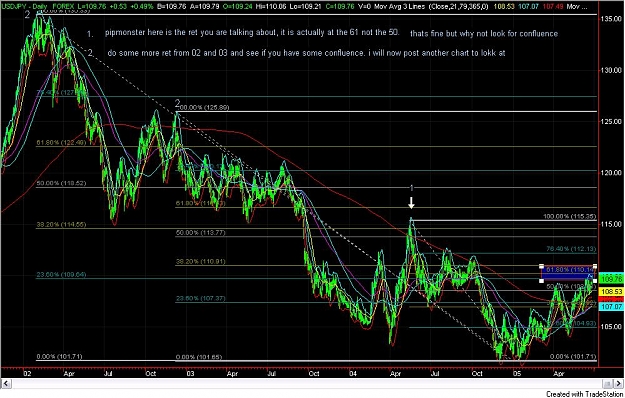The width and height of the screenshot is (625, 398).
Task: Click the '100.00% (115.35)' Fibonacci label
Action: [x=570, y=217]
